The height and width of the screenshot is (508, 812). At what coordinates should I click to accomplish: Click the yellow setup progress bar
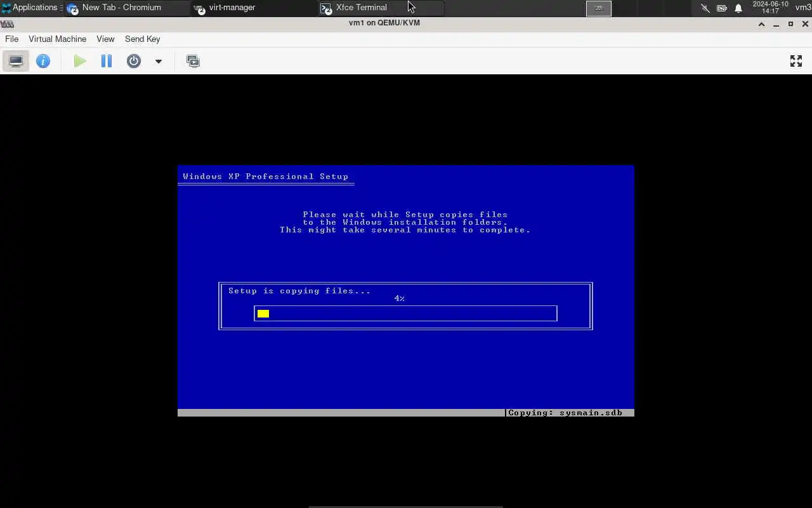tap(405, 313)
